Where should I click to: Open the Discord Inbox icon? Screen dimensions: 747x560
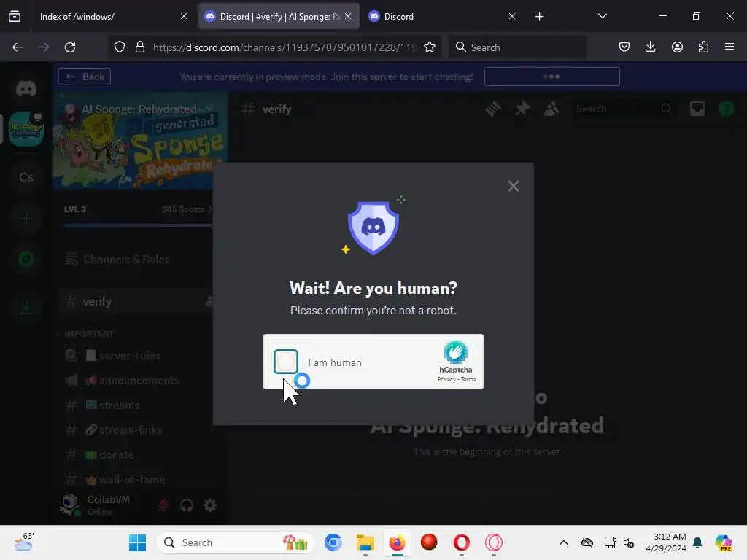coord(697,109)
